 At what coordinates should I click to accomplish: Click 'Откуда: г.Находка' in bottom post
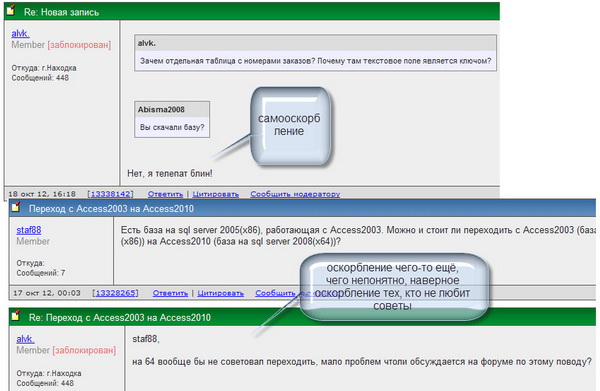49,373
